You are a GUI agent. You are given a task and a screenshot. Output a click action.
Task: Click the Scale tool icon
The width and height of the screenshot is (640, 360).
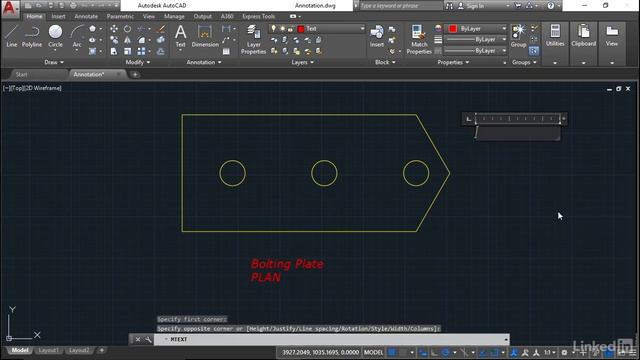(x=127, y=51)
